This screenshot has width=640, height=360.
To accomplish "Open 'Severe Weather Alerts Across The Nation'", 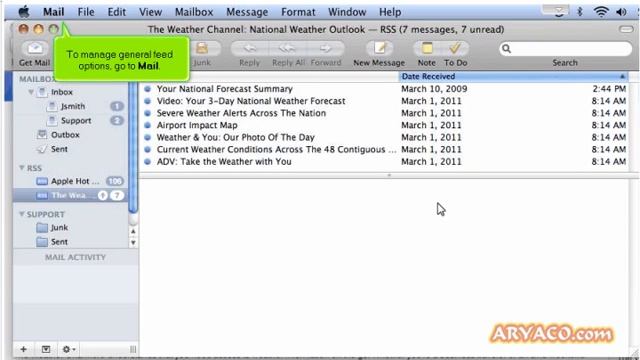I will point(241,113).
